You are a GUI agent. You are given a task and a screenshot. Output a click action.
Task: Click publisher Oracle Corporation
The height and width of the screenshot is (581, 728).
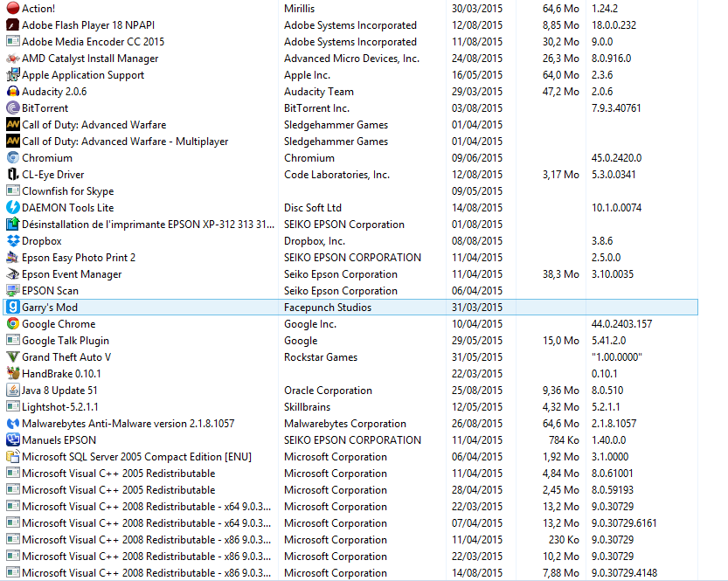pos(329,391)
